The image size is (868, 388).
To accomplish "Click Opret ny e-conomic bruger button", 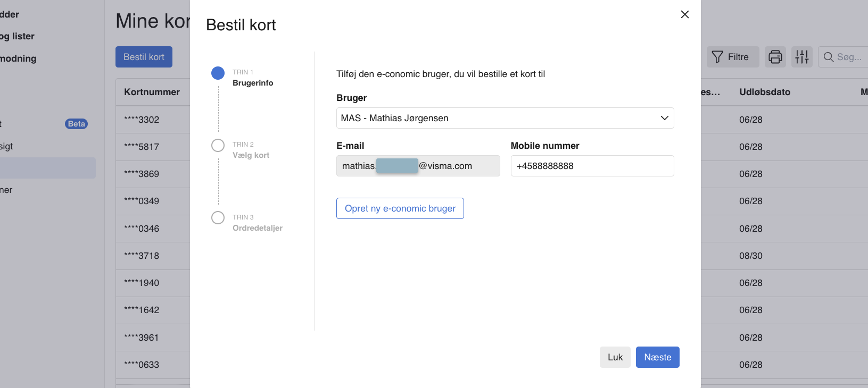I will [400, 208].
